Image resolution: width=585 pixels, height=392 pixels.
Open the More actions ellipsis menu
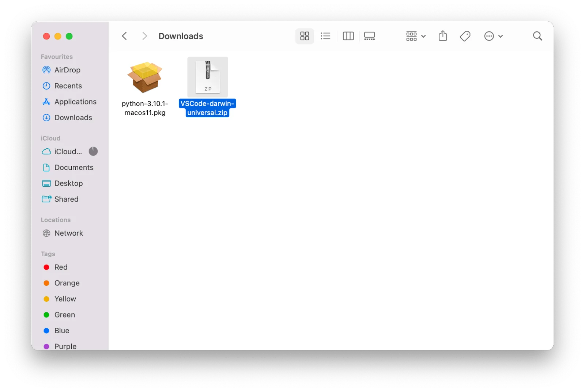(493, 36)
